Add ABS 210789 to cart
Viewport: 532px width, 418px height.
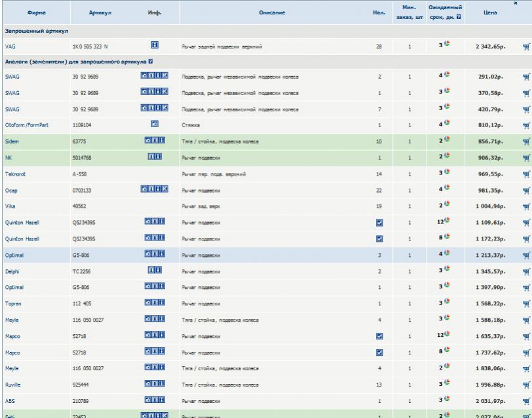click(x=526, y=402)
